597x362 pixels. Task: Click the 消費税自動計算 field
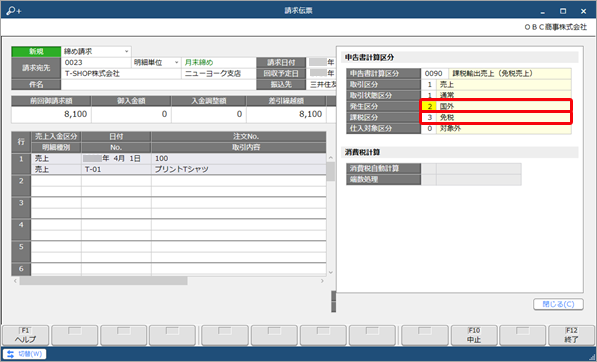coord(471,168)
